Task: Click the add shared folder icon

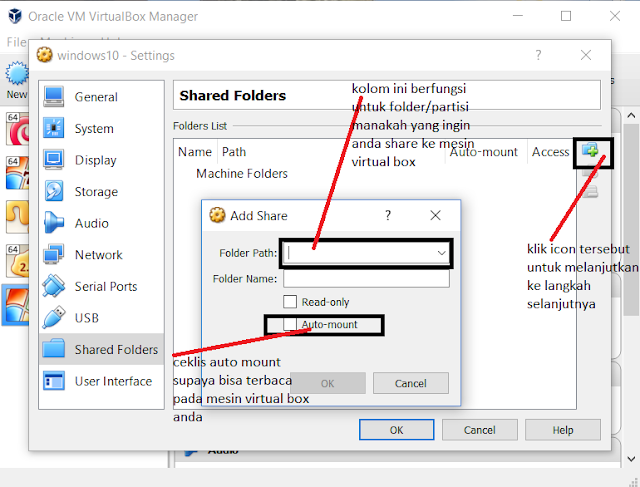Action: (x=590, y=150)
